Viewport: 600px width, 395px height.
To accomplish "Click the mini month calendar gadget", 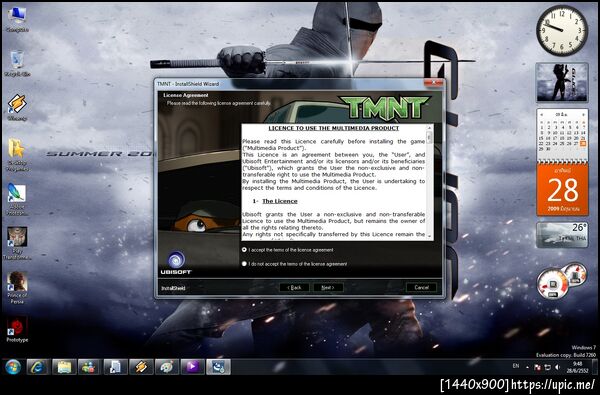I will tap(562, 133).
